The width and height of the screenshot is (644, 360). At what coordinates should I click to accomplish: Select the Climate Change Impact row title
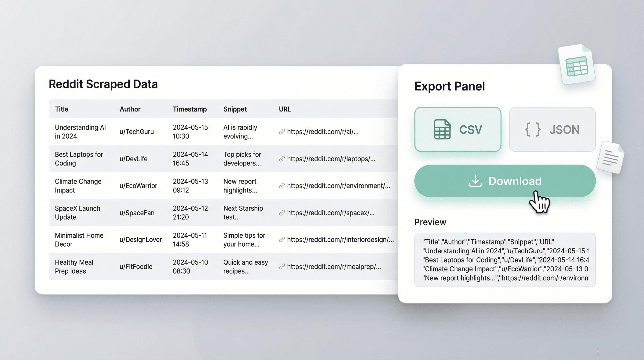tap(78, 186)
